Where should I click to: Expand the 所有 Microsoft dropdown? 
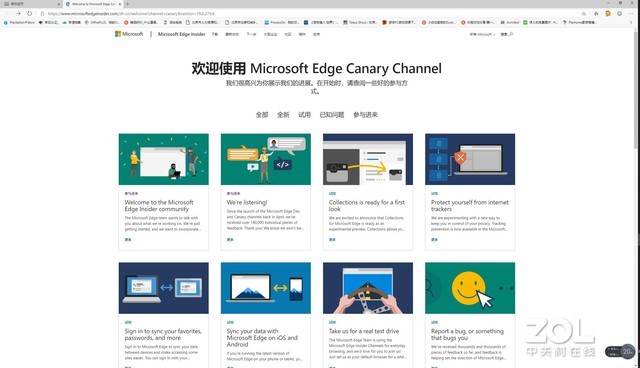coord(482,34)
